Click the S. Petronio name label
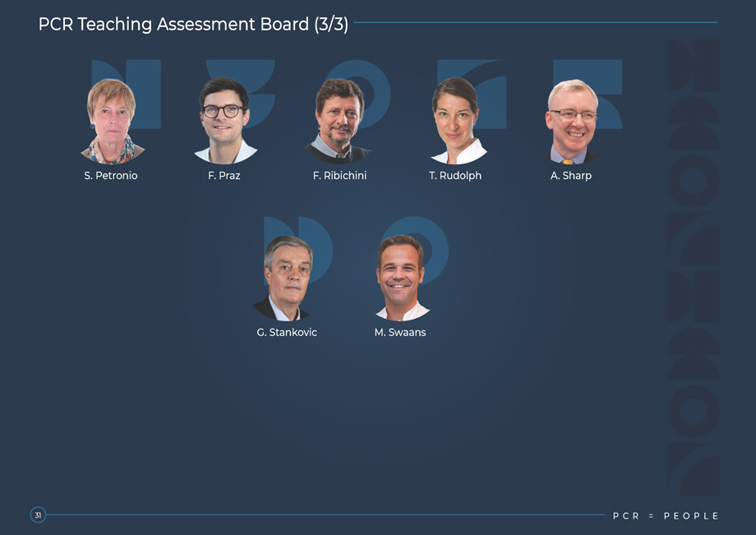This screenshot has height=535, width=756. click(x=111, y=176)
